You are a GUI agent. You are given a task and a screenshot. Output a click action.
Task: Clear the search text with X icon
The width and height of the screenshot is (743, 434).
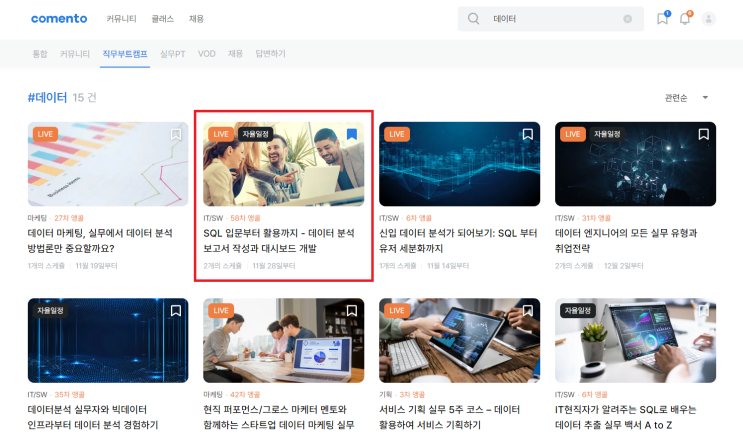(x=627, y=19)
